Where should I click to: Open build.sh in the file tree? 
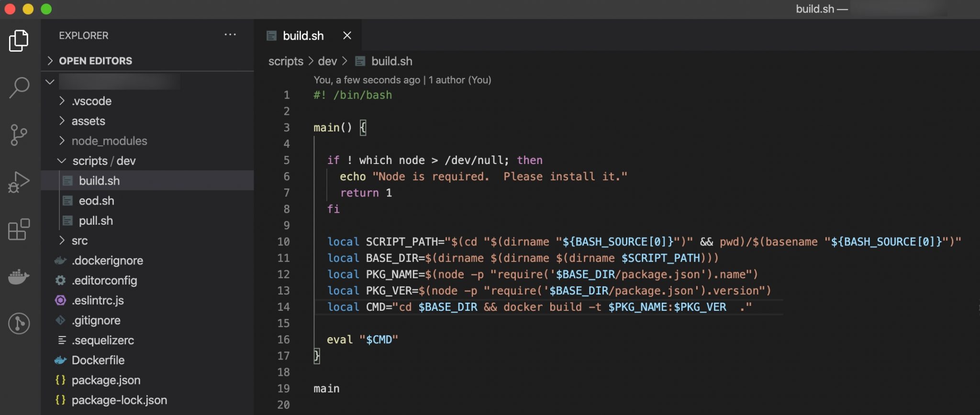click(147, 181)
